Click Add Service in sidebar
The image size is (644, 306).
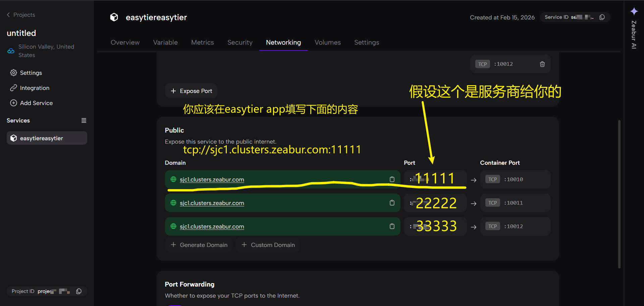36,103
